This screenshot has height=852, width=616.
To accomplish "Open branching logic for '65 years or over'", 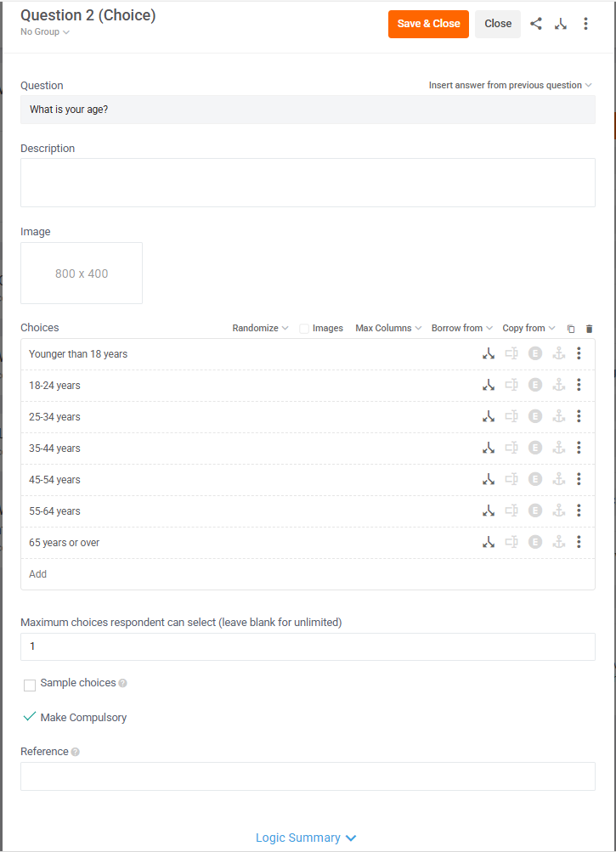I will pos(489,543).
